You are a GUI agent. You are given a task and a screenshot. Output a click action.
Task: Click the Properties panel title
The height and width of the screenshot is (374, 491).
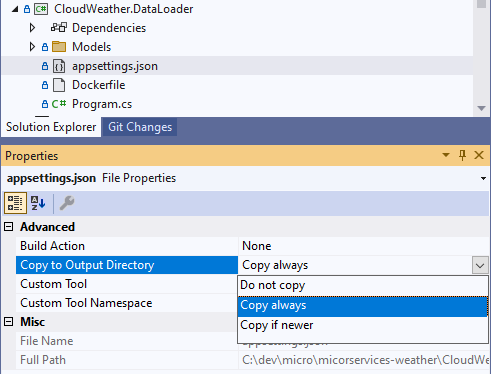32,156
